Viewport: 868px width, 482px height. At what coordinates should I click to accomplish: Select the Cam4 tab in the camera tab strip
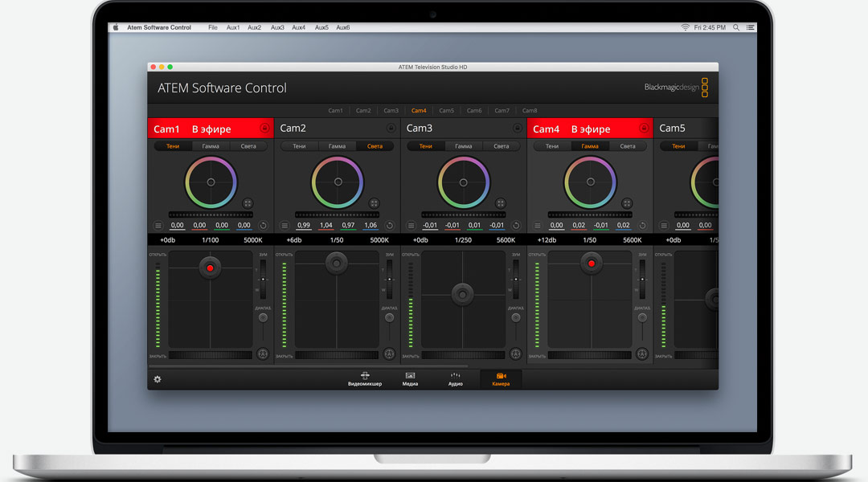point(419,110)
